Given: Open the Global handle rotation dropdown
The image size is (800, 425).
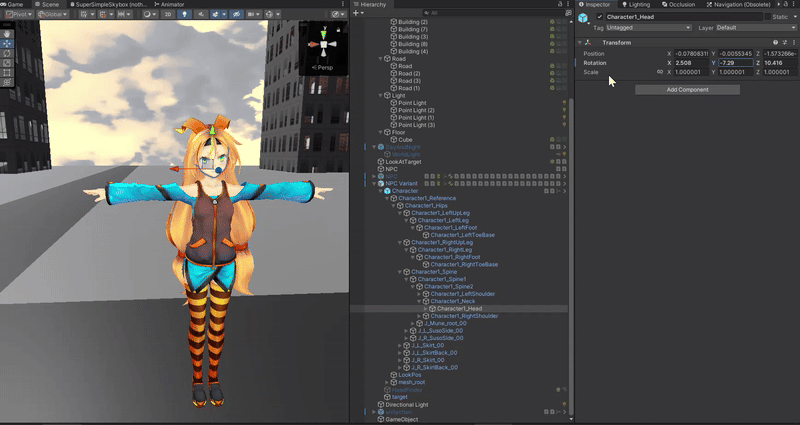Looking at the screenshot, I should pyautogui.click(x=52, y=14).
